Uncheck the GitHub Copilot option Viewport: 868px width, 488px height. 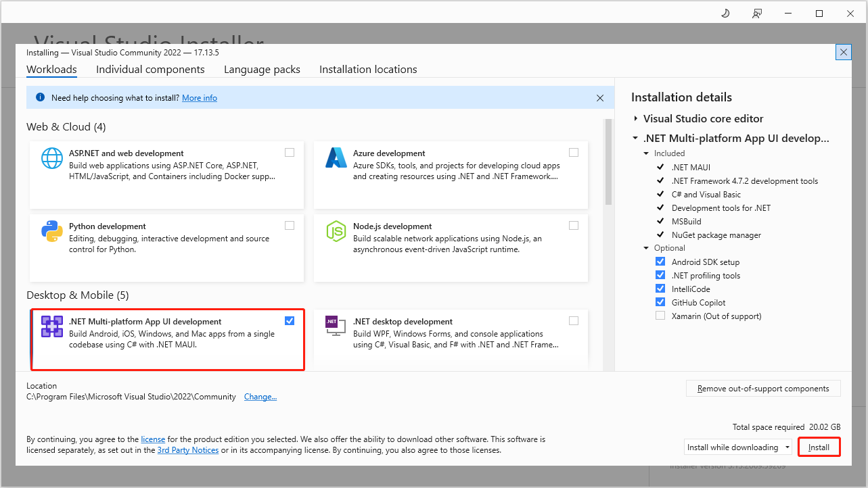(660, 302)
